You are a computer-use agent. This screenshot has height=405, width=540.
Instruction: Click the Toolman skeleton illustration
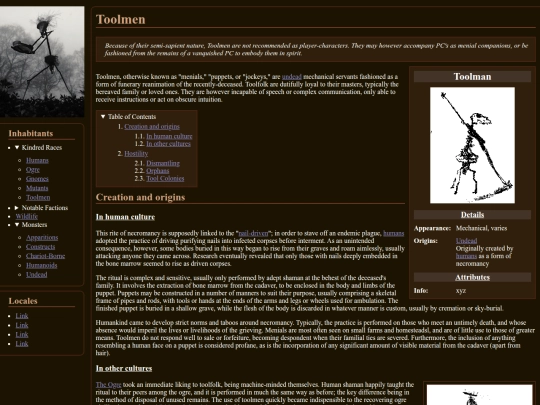472,145
